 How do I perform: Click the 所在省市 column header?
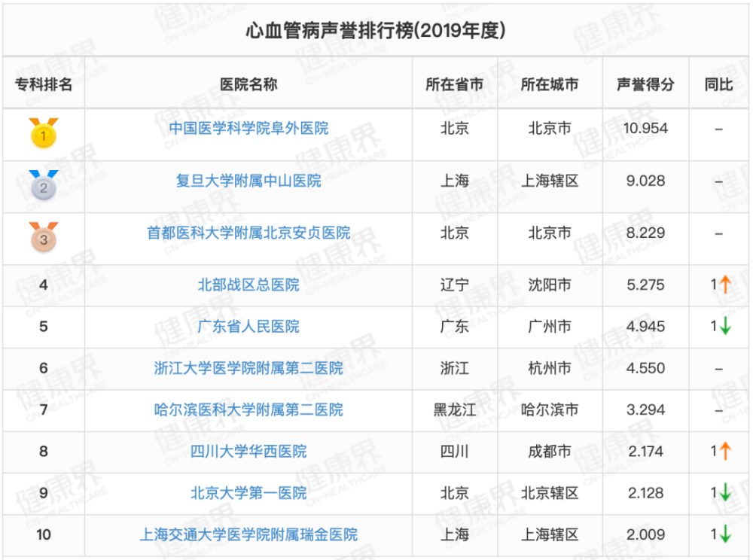454,84
